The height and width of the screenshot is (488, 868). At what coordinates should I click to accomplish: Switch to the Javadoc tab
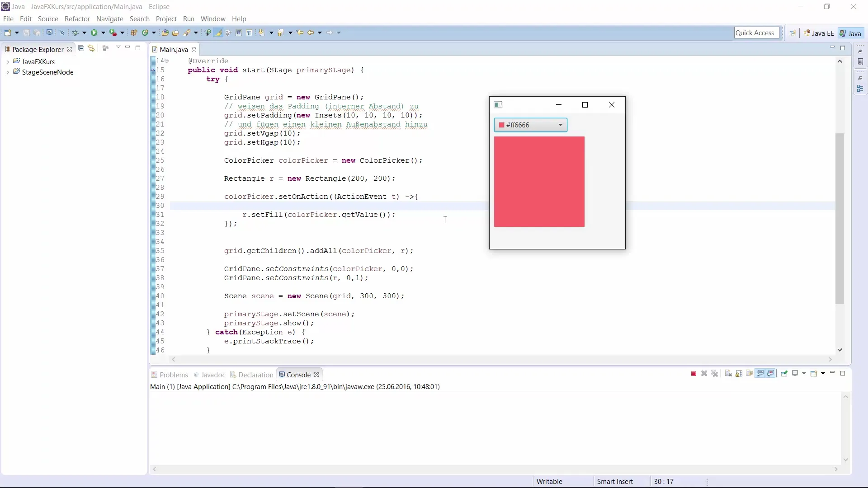[x=209, y=375]
